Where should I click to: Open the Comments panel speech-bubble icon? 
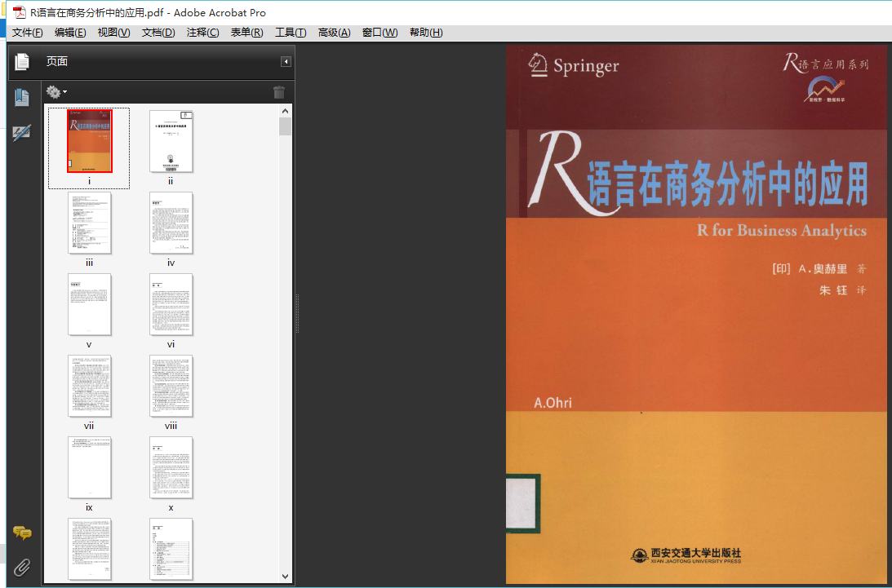pyautogui.click(x=22, y=533)
